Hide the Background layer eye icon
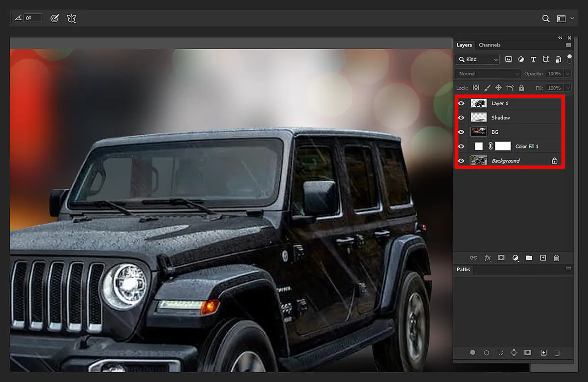This screenshot has height=382, width=588. [461, 160]
